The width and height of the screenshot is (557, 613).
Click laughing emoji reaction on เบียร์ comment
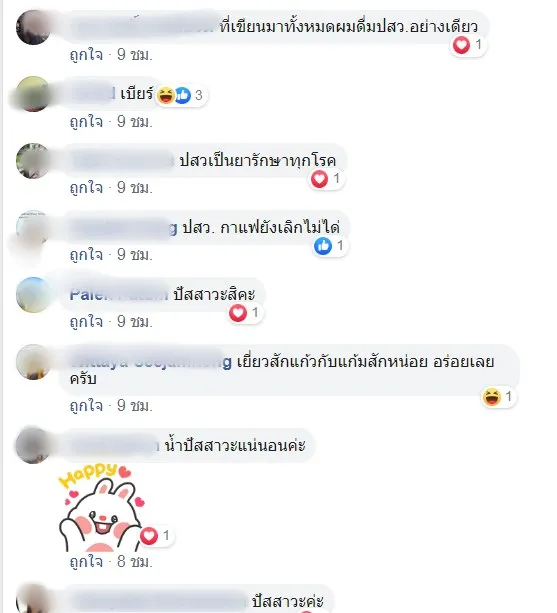[165, 95]
